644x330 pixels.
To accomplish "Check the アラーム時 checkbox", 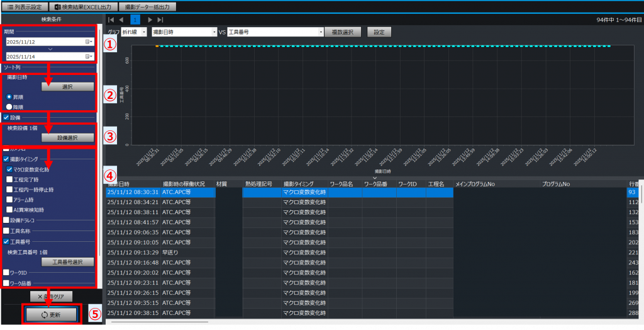I will [x=9, y=200].
